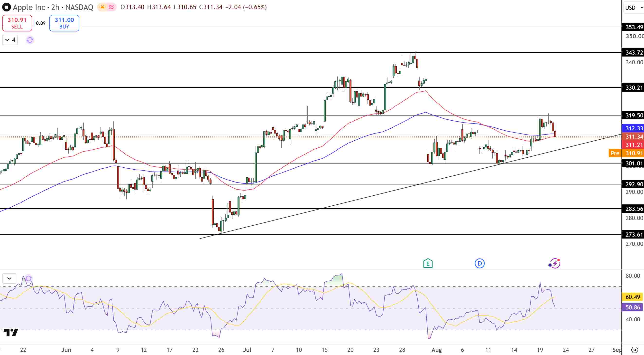644x355 pixels.
Task: Click the 310.91 SELL button
Action: [x=17, y=23]
